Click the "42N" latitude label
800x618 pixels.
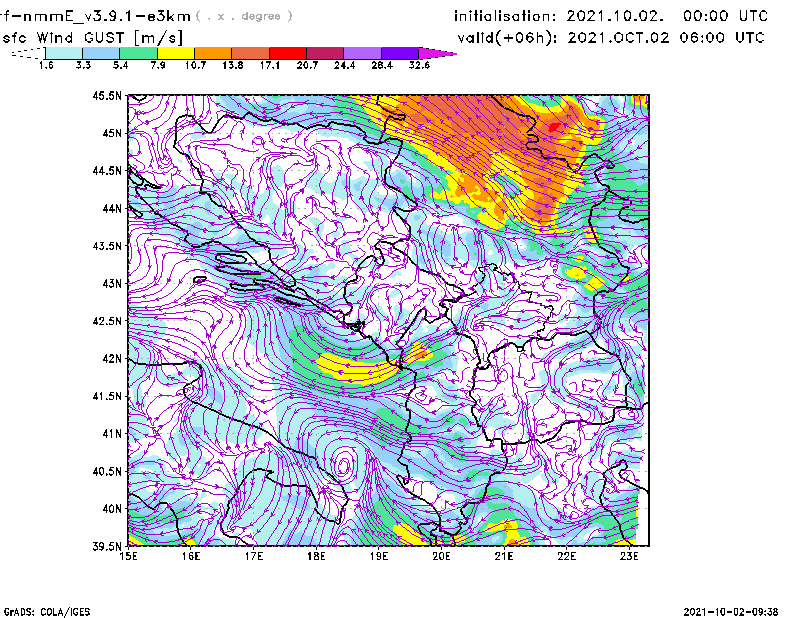click(x=112, y=359)
